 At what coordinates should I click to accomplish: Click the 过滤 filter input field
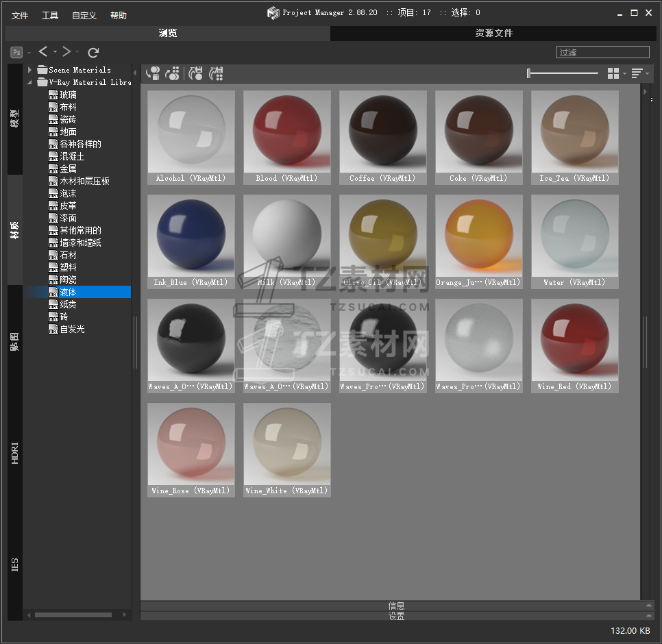[x=602, y=52]
